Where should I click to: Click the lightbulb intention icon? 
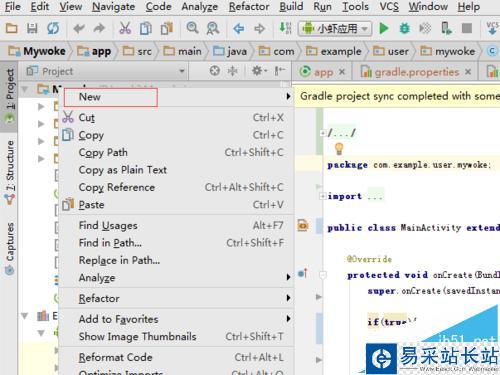coord(339,148)
